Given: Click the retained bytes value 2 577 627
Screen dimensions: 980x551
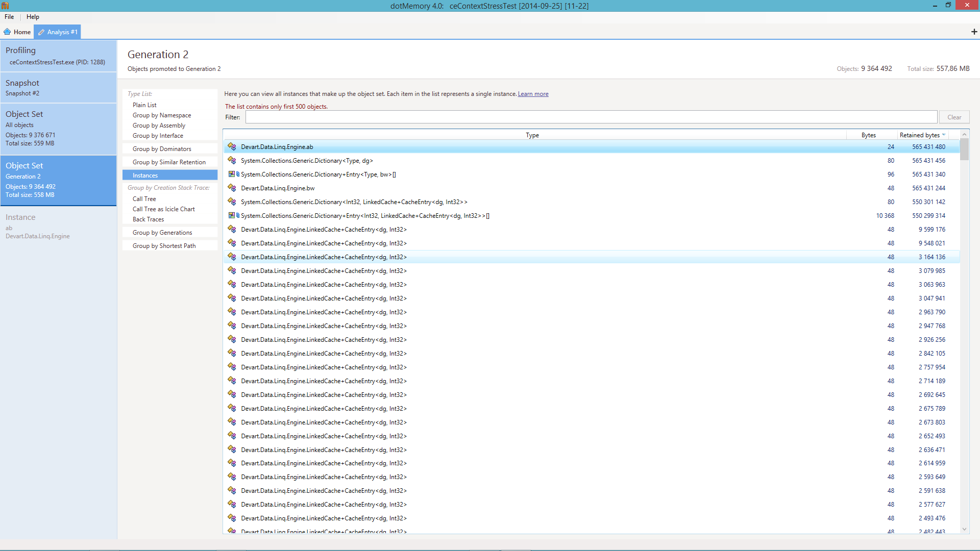Looking at the screenshot, I should tap(932, 505).
